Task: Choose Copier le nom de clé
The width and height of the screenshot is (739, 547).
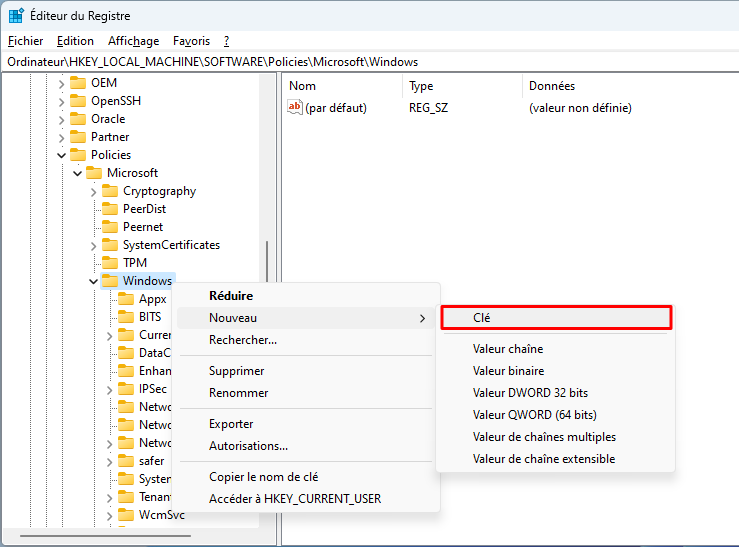Action: (x=305, y=477)
